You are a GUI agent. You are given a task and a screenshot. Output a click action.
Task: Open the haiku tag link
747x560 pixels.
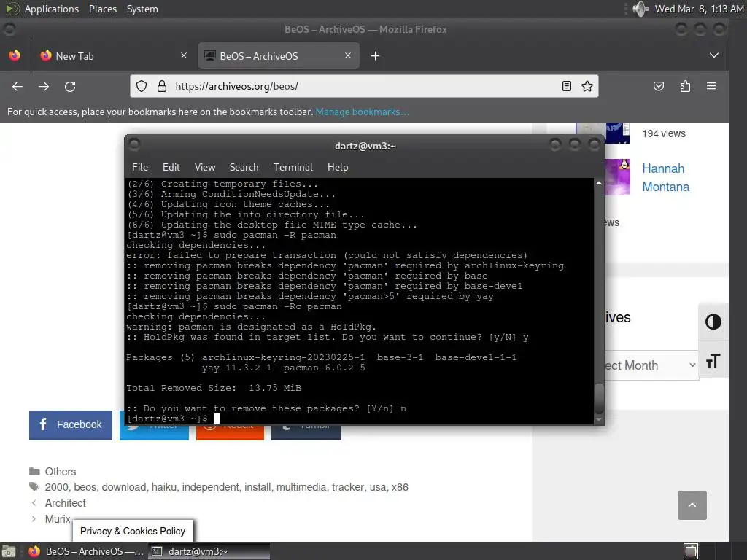pyautogui.click(x=164, y=487)
